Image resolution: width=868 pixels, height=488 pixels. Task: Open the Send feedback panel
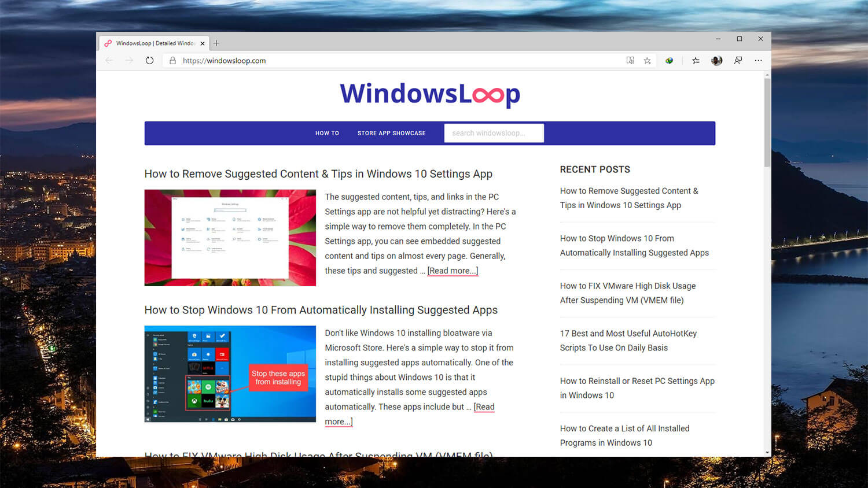[738, 60]
